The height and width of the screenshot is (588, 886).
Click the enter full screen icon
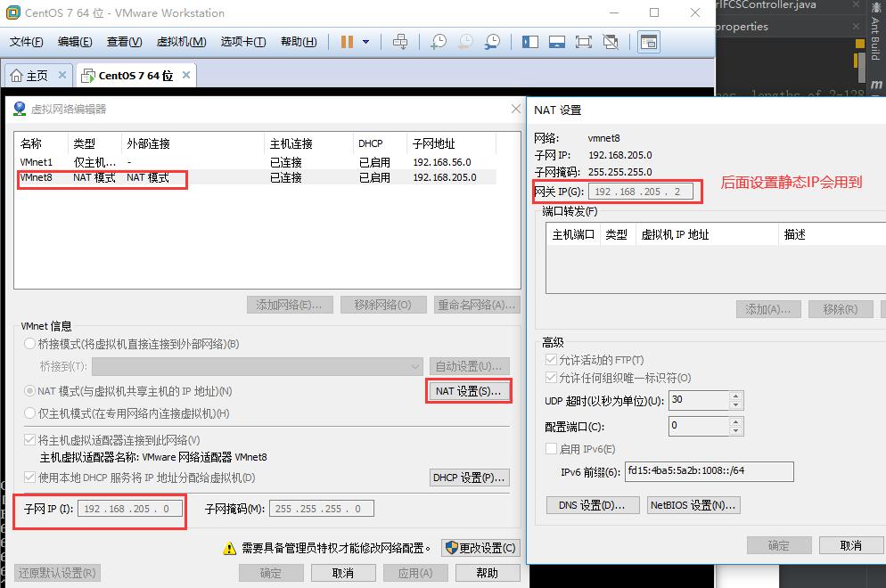click(x=583, y=42)
